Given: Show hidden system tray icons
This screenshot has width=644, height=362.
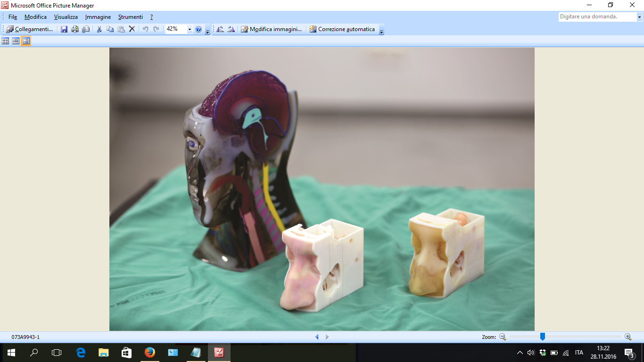Looking at the screenshot, I should point(520,353).
